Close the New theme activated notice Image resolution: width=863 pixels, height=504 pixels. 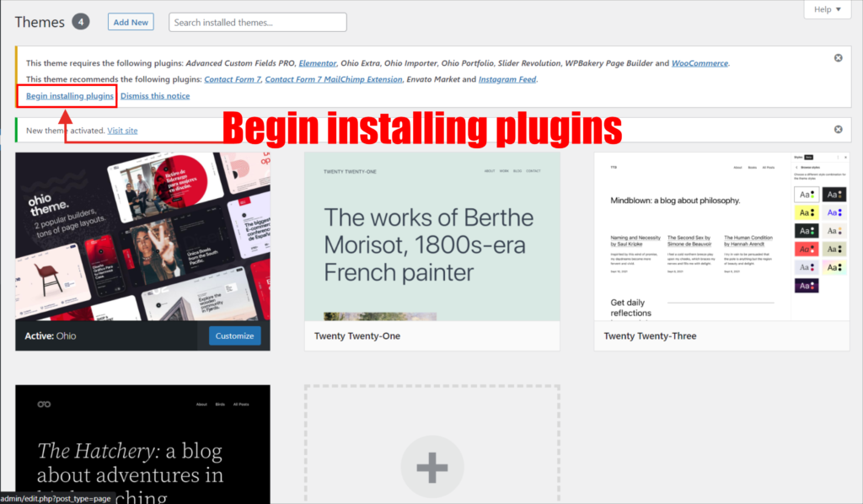[x=838, y=130]
